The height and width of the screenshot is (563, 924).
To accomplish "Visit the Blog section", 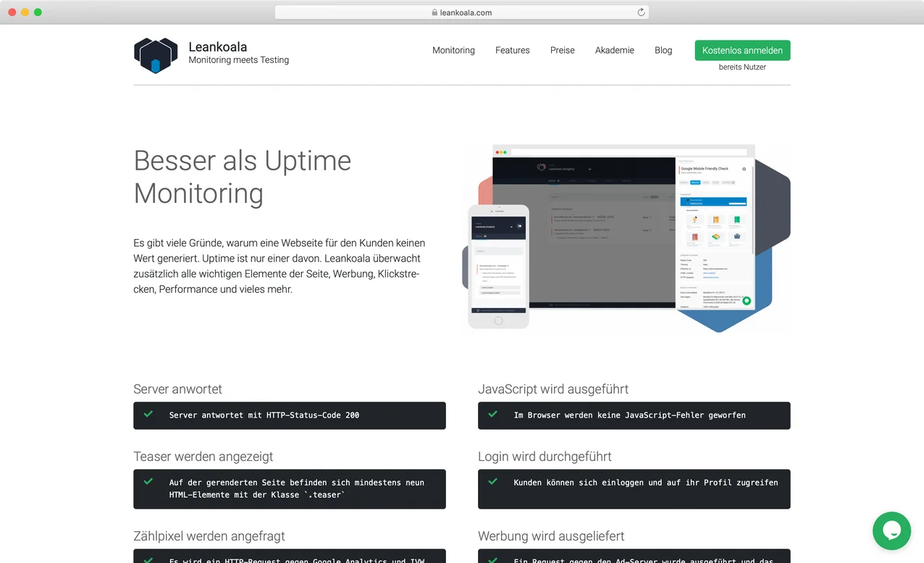I will coord(663,50).
